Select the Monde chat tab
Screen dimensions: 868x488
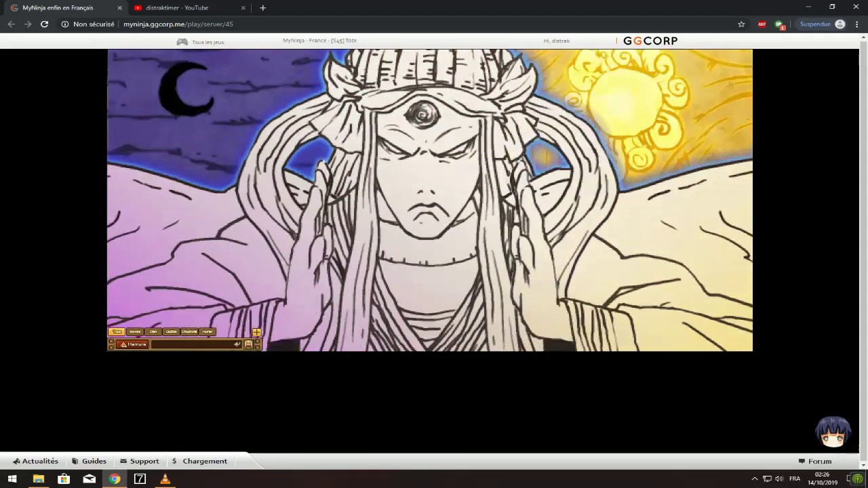(x=135, y=332)
